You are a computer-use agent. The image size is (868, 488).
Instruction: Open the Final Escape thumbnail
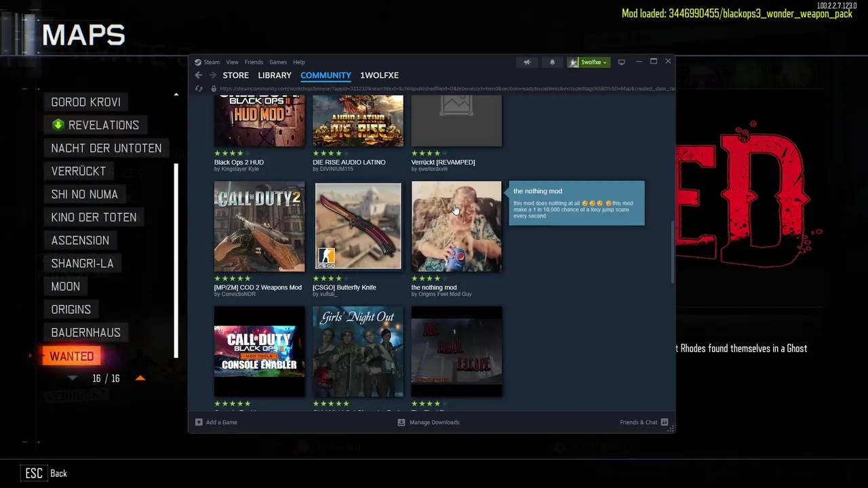point(456,352)
